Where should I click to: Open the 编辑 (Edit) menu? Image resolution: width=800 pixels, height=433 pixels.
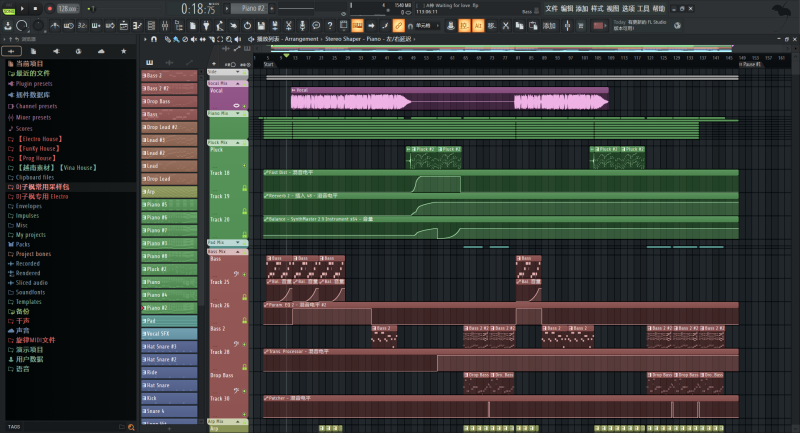coord(567,9)
